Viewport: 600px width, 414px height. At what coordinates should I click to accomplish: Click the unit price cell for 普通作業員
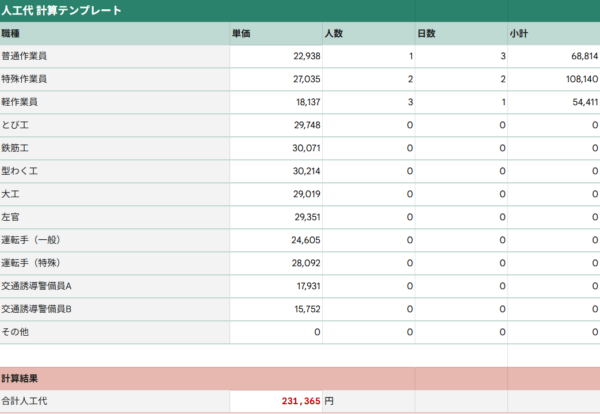click(275, 56)
